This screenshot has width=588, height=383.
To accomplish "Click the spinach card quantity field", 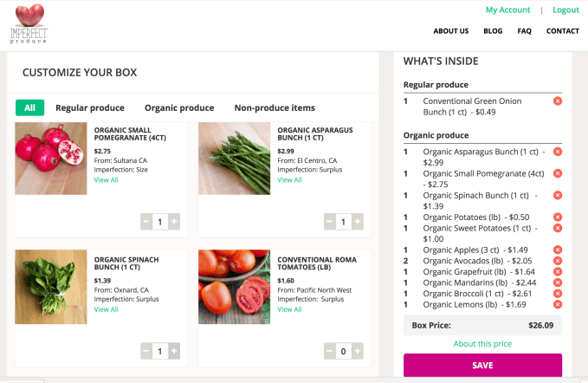I will [x=160, y=351].
